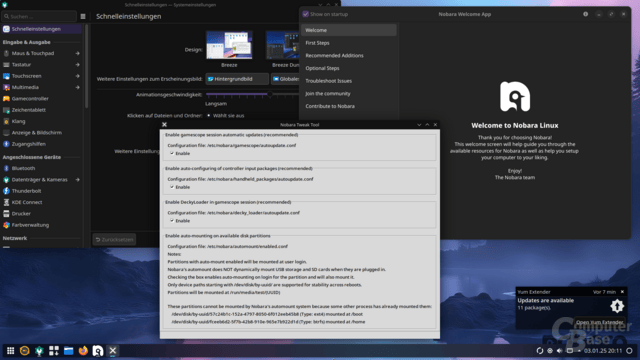
Task: Toggle Enable for DeckyLoader in gamescope
Action: click(x=172, y=221)
